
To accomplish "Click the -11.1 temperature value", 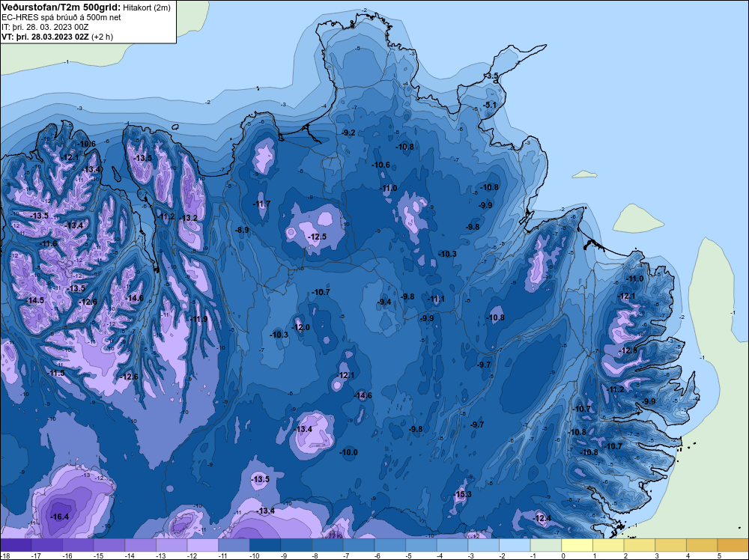I will point(436,299).
